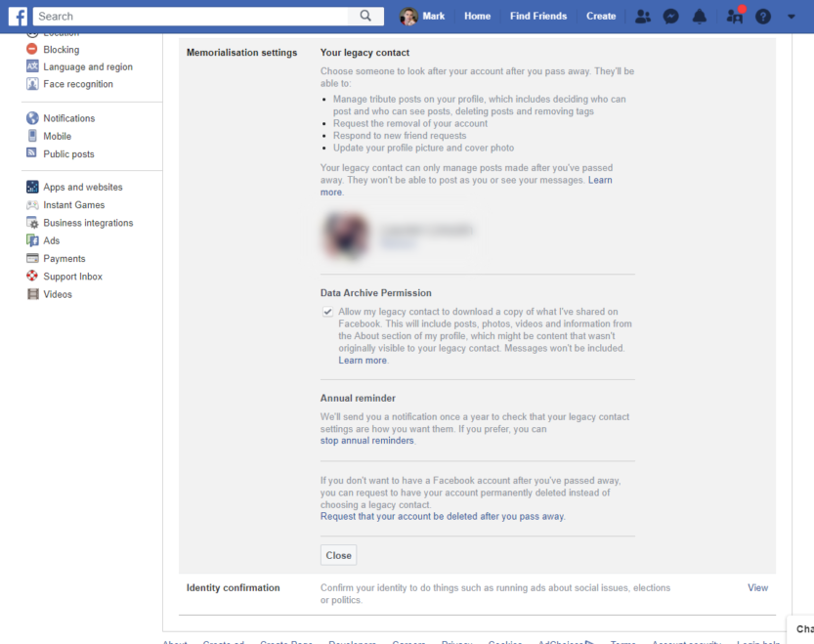Click the Instant Games controller icon
Screen dimensions: 814x644
[32, 204]
